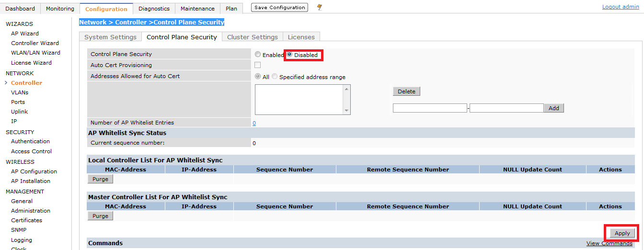Click the Logout admin link
Screen dimensions: 644x250
(x=621, y=7)
